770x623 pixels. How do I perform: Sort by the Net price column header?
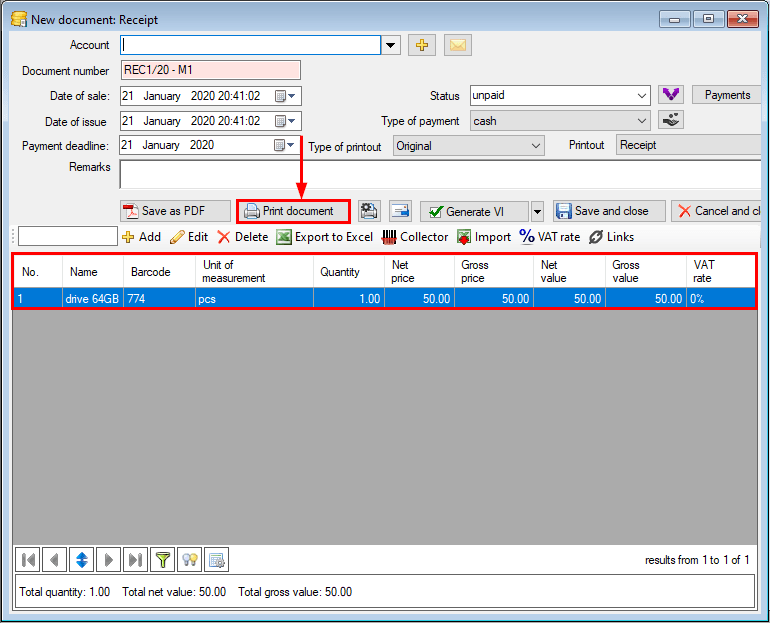point(419,271)
